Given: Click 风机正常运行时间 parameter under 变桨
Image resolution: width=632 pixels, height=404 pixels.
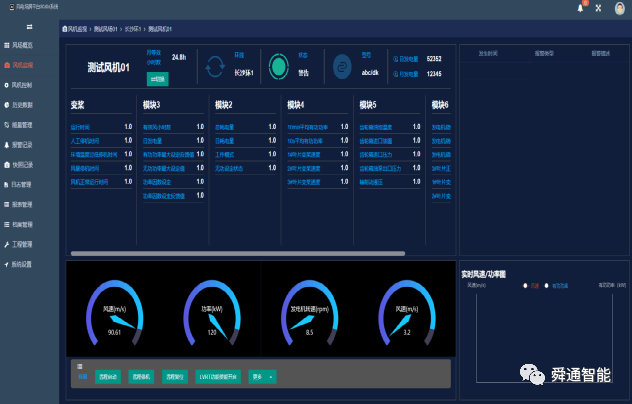Looking at the screenshot, I should point(89,182).
